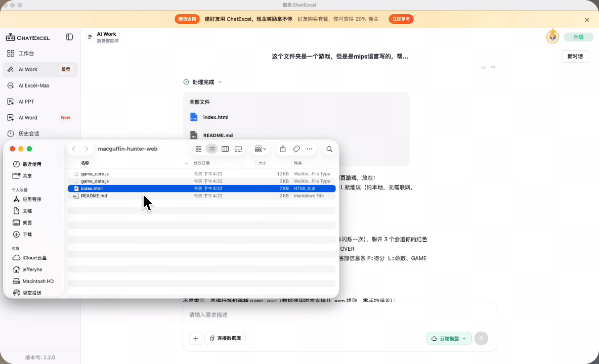Click the 请输入需求描述 input field
Viewport: 599px width, 364px height.
coord(339,315)
